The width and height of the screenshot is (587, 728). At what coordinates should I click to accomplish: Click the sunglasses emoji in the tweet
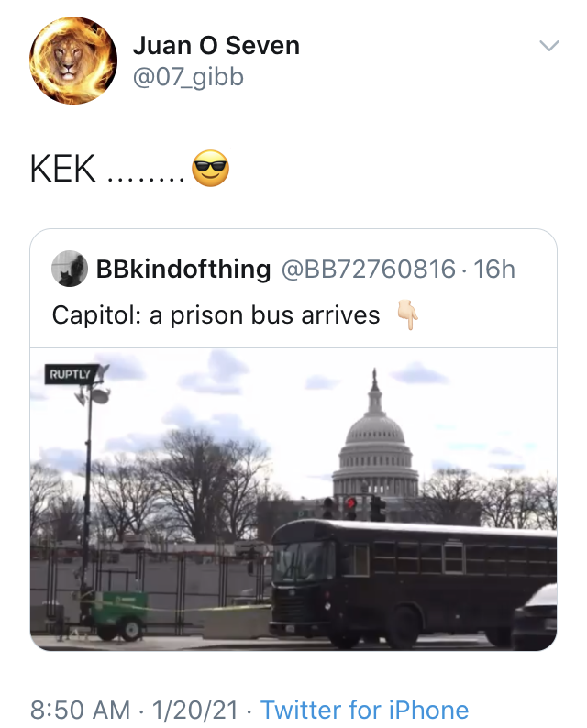(x=210, y=169)
